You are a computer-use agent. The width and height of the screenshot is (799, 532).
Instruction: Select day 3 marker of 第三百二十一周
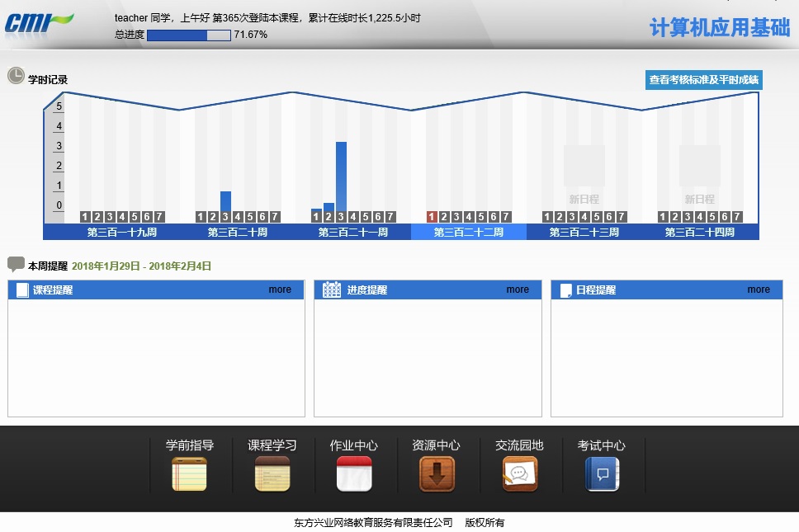(x=341, y=217)
